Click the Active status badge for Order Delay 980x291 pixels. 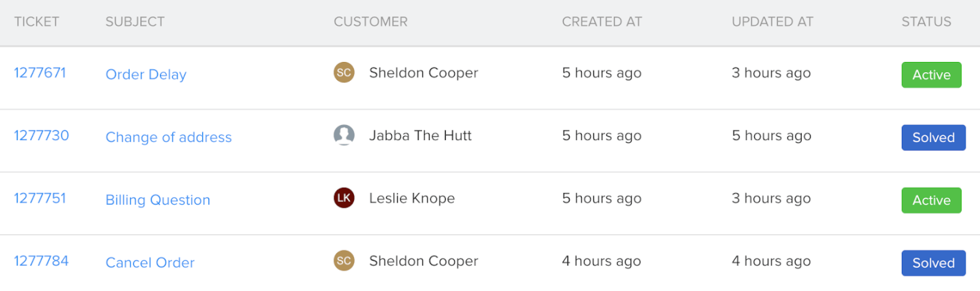[x=931, y=75]
